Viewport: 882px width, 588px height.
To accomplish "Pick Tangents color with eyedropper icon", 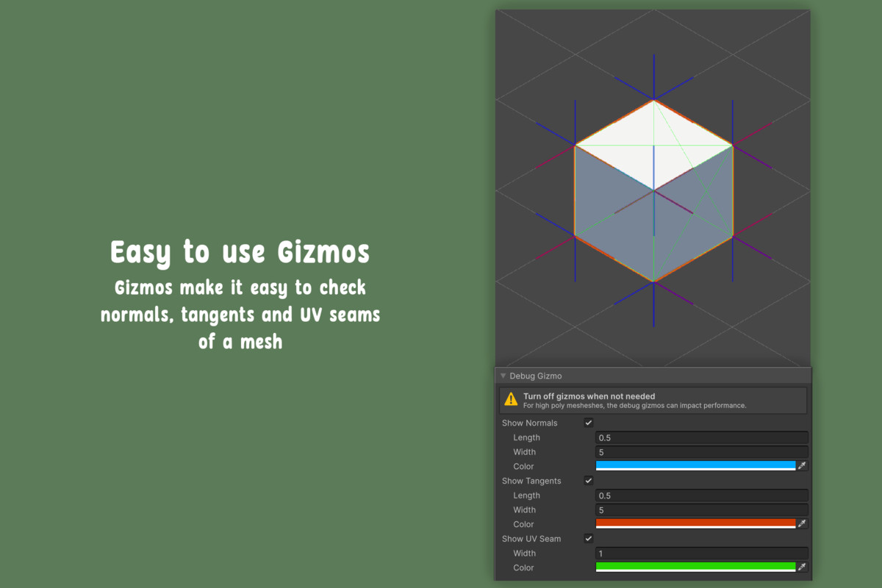I will point(803,524).
